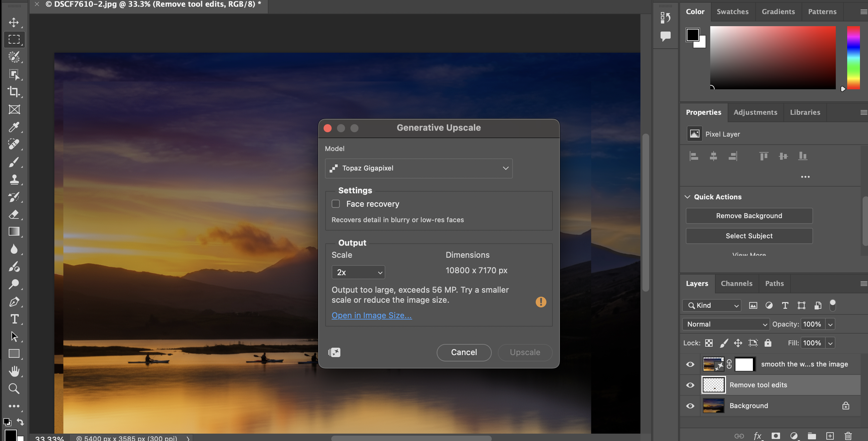Select the Eyedropper tool

[x=14, y=127]
